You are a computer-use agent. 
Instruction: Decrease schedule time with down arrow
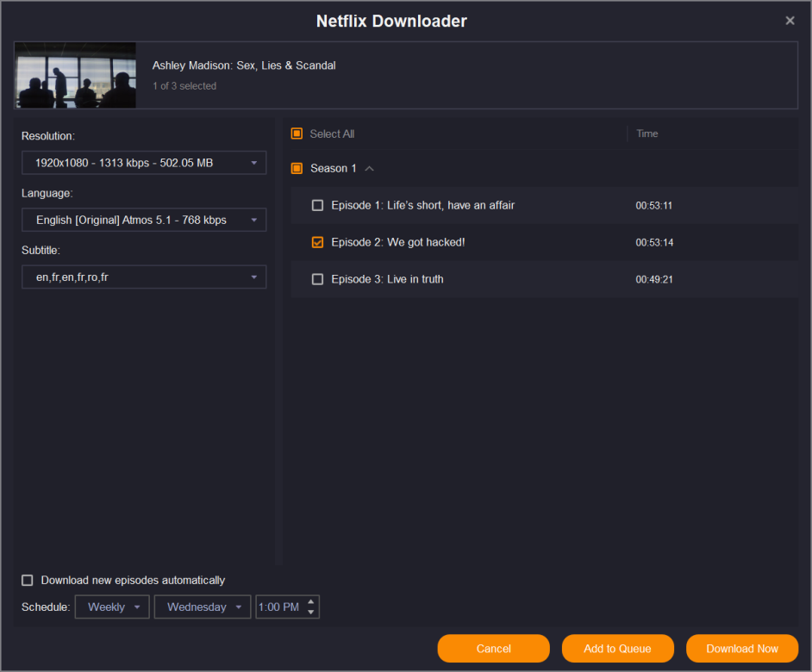pos(310,612)
